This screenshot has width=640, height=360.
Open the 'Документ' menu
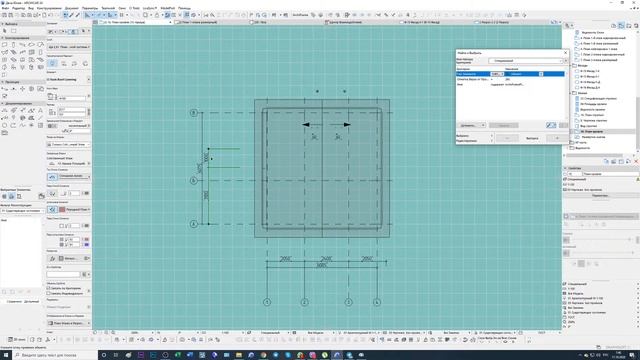pos(72,8)
